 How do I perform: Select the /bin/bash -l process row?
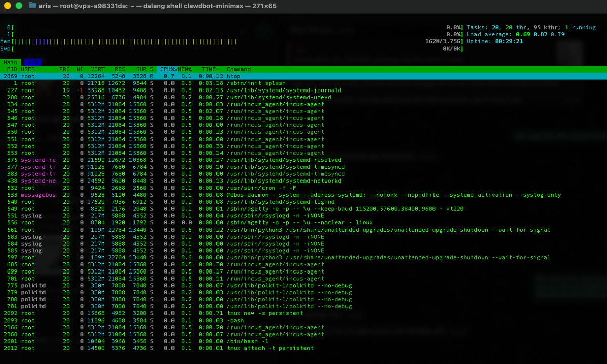pos(303,341)
